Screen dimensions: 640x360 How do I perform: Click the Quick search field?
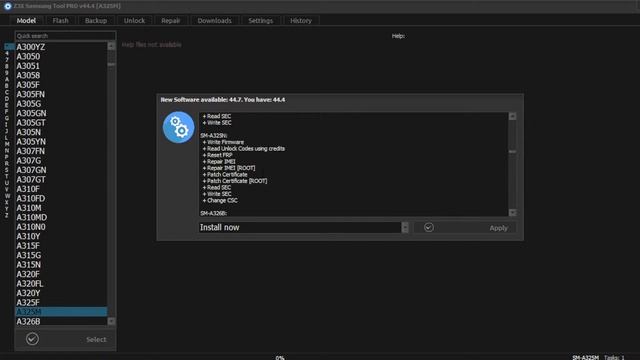[65, 36]
